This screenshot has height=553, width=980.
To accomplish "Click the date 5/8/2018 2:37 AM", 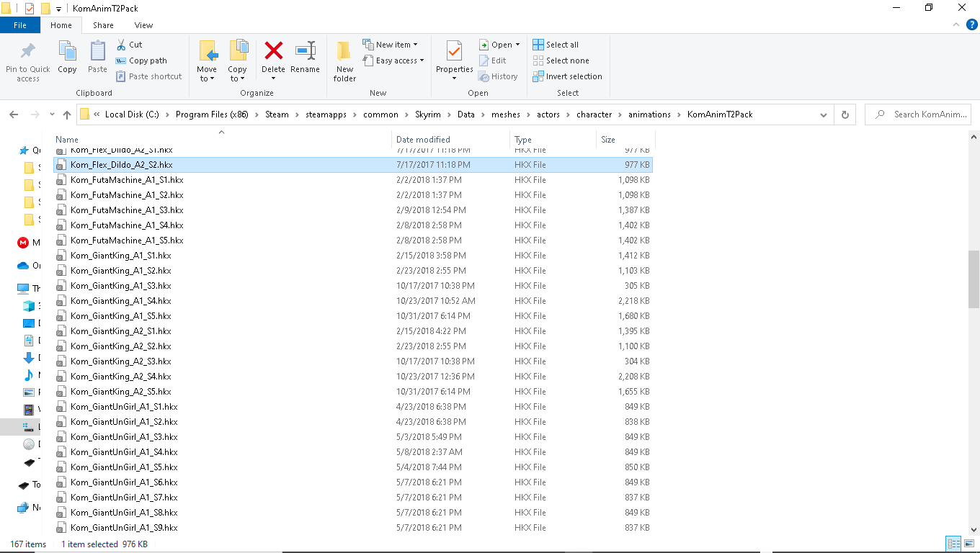I will pyautogui.click(x=429, y=452).
